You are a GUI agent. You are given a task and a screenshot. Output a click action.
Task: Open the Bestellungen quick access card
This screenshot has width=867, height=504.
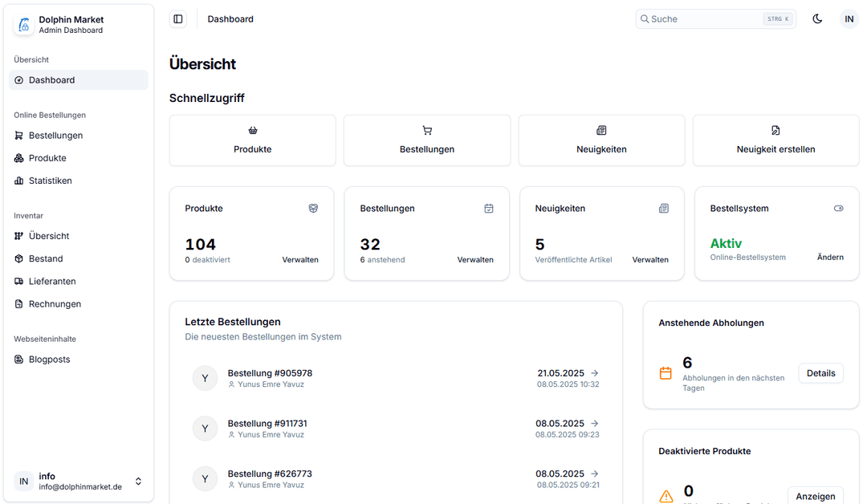427,140
